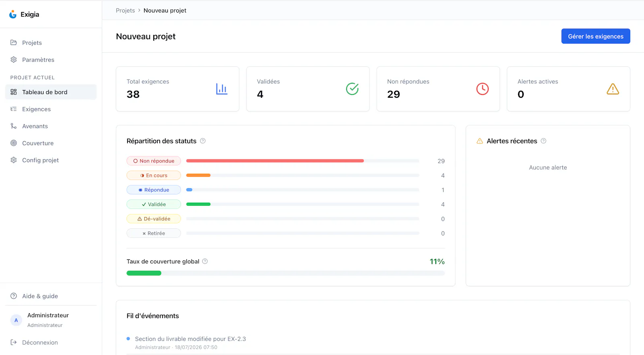
Task: Click the Administrateur avatar circle
Action: pyautogui.click(x=16, y=320)
